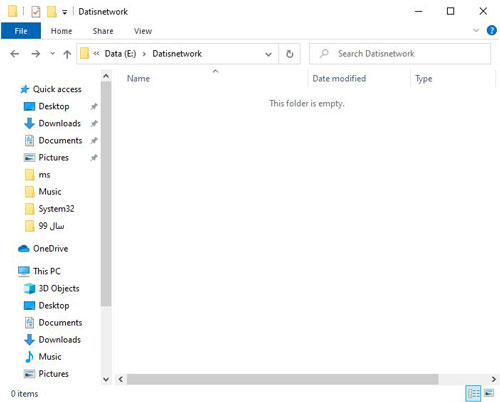Viewport: 500px width, 402px height.
Task: Minimize the Datisnetwork window
Action: click(419, 11)
